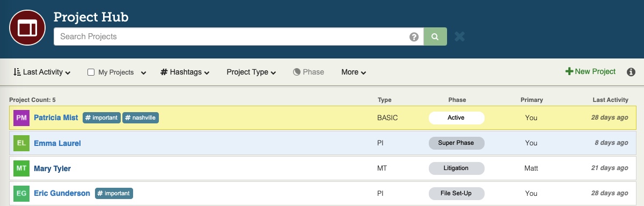Image resolution: width=644 pixels, height=206 pixels.
Task: Click Eric Gunderson's EG avatar
Action: click(x=21, y=193)
